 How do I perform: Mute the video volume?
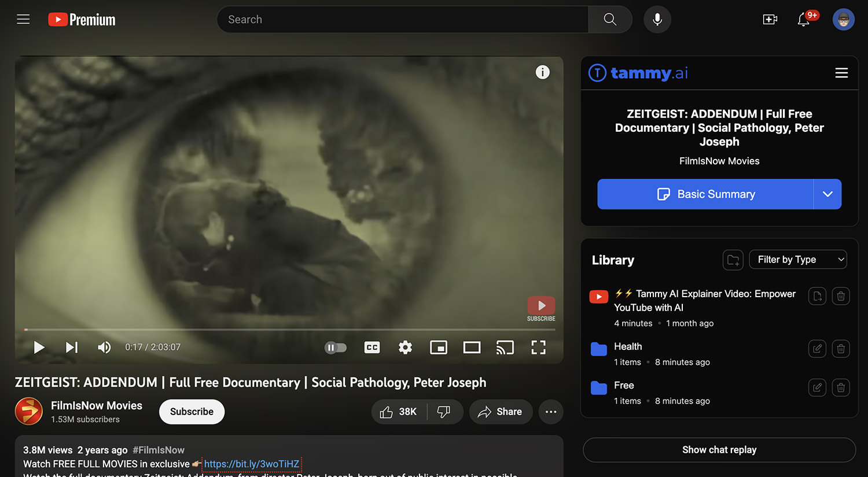coord(104,347)
